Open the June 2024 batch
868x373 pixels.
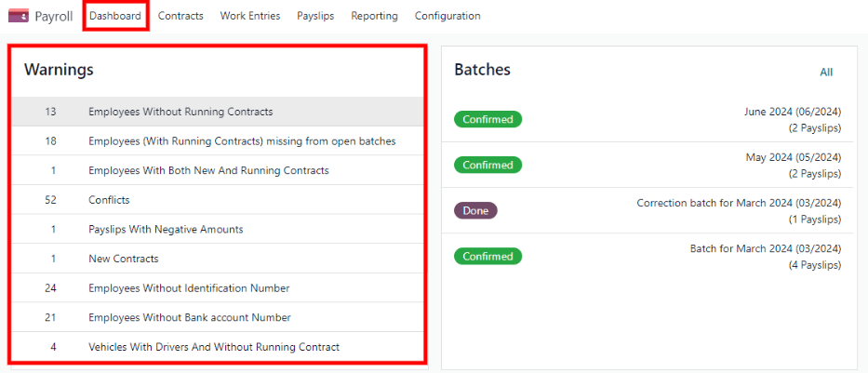click(792, 112)
